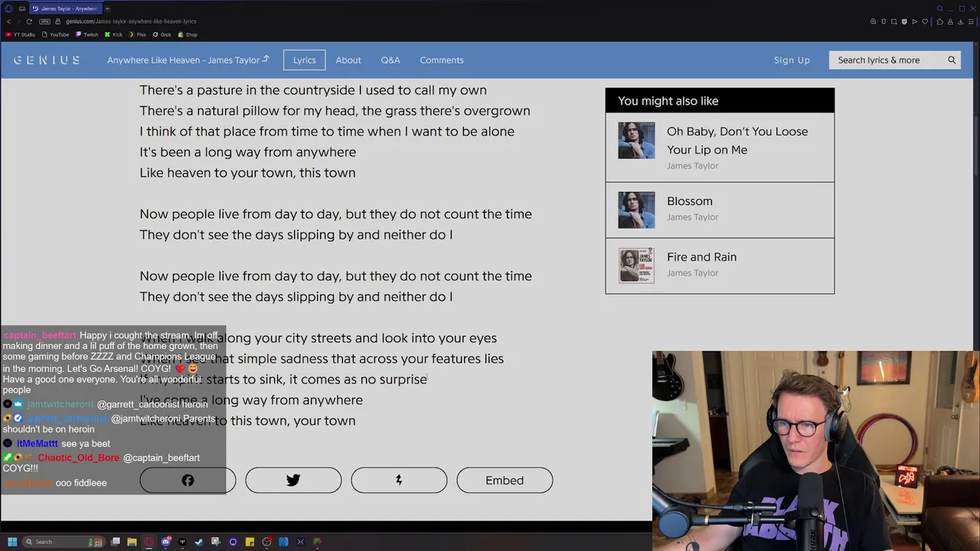This screenshot has height=551, width=980.
Task: Open Oh Baby, Don't You Loose Your Lip on Me
Action: tap(737, 141)
